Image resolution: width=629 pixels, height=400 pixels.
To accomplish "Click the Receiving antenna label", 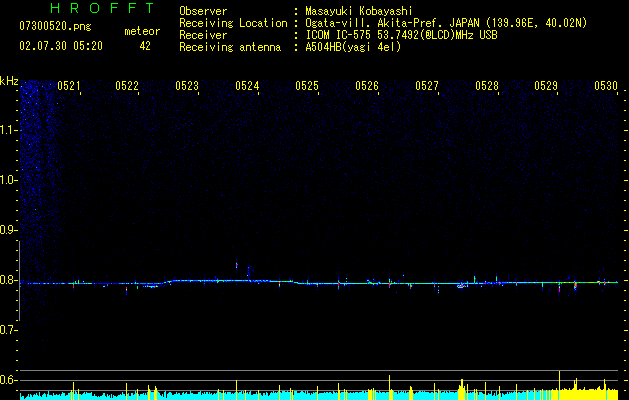I will tap(230, 47).
